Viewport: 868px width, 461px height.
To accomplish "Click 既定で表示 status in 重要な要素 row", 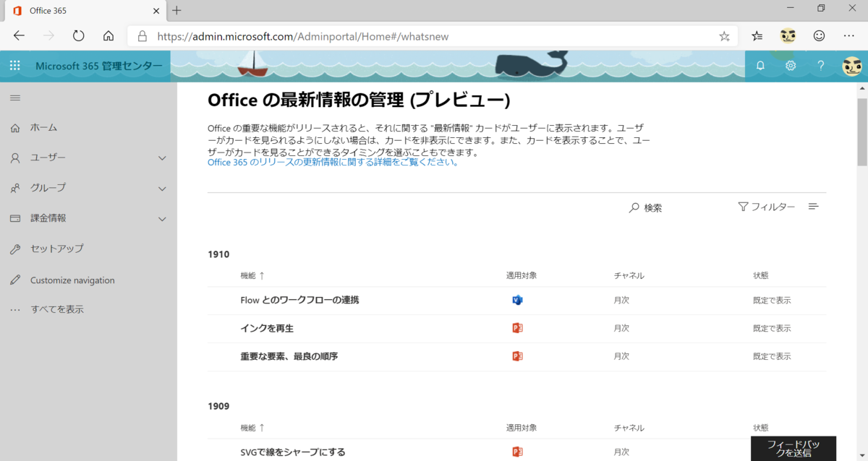I will (772, 356).
